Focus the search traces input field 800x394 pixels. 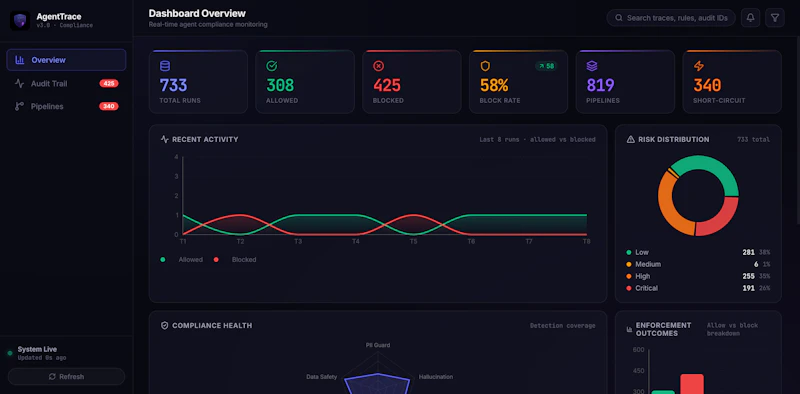(671, 18)
